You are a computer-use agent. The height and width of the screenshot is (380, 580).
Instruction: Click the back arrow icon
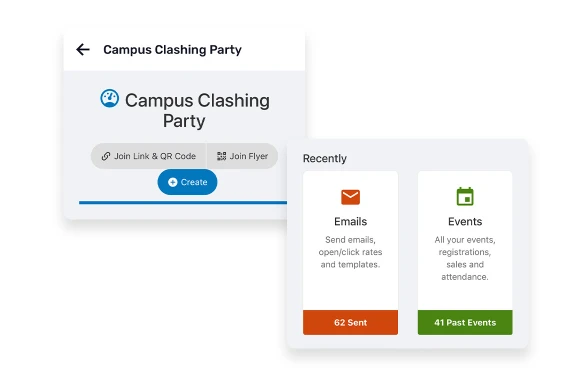pos(83,49)
